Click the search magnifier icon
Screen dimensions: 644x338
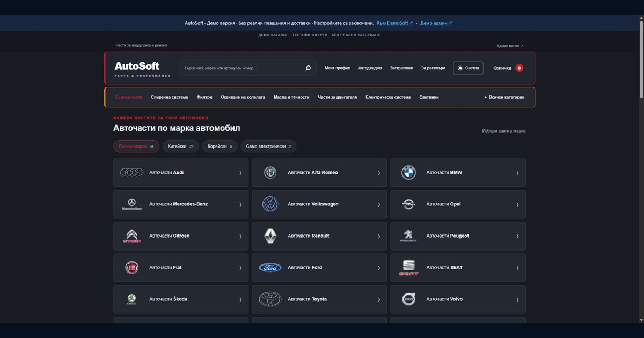point(308,68)
